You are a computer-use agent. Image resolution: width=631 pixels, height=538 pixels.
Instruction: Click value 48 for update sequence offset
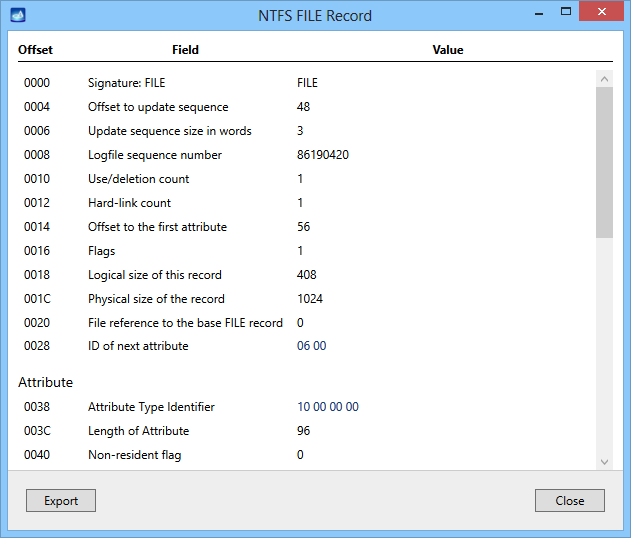(303, 107)
